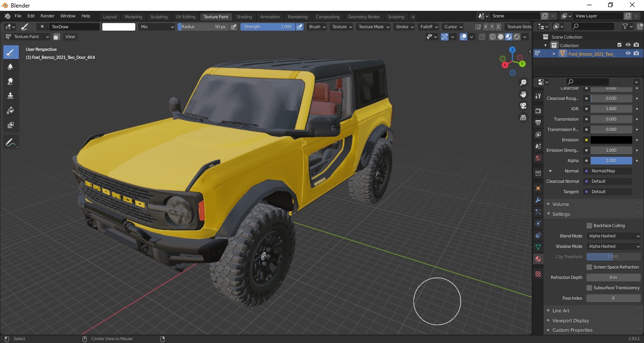Screen dimensions: 644x343
Task: Open the Render properties tab
Action: coord(538,111)
